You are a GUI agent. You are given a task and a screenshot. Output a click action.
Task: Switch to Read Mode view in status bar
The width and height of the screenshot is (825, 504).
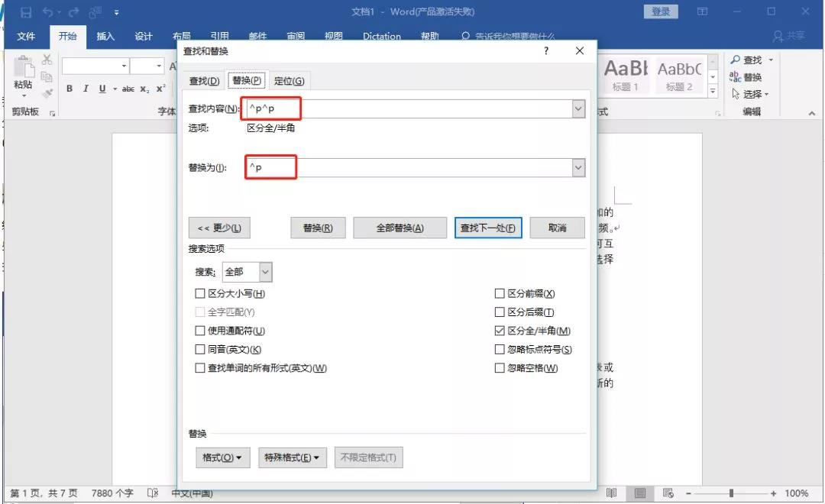point(612,493)
